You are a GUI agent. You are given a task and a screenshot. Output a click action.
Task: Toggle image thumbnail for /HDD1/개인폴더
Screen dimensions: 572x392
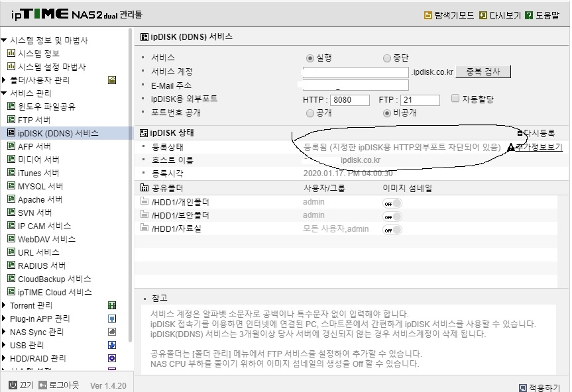(392, 203)
